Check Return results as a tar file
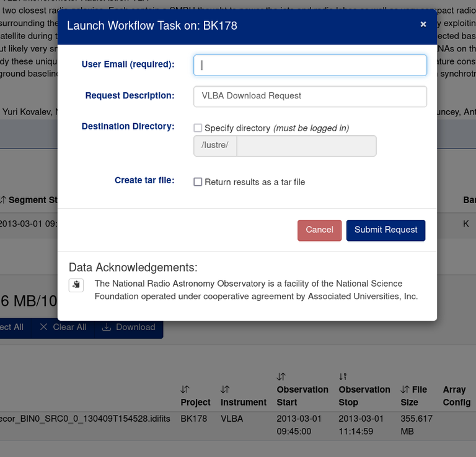476x457 pixels. point(198,182)
